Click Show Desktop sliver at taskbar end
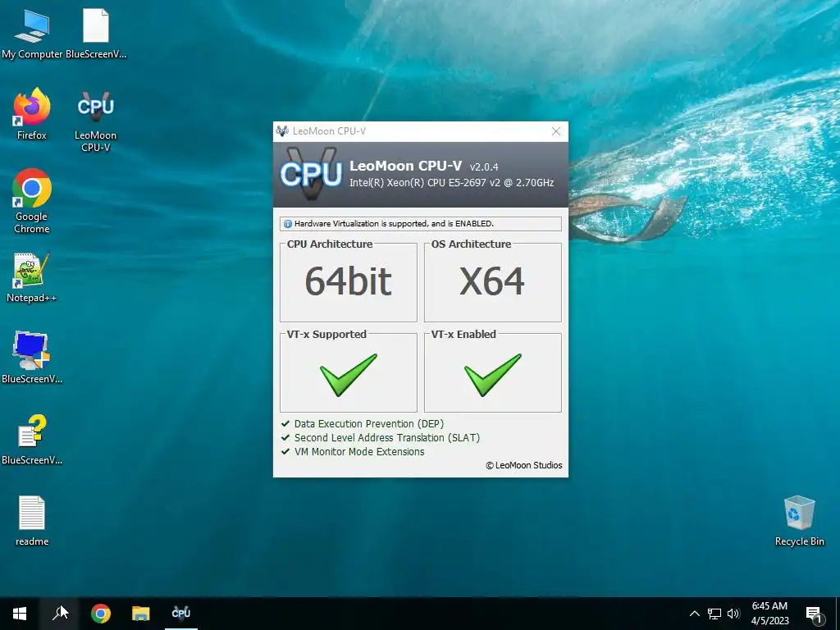The height and width of the screenshot is (630, 840). [x=838, y=614]
